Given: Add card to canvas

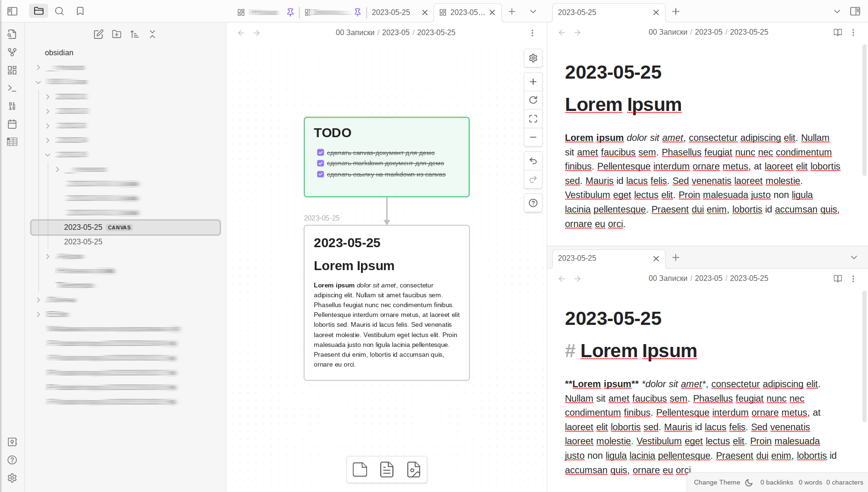Looking at the screenshot, I should coord(360,469).
